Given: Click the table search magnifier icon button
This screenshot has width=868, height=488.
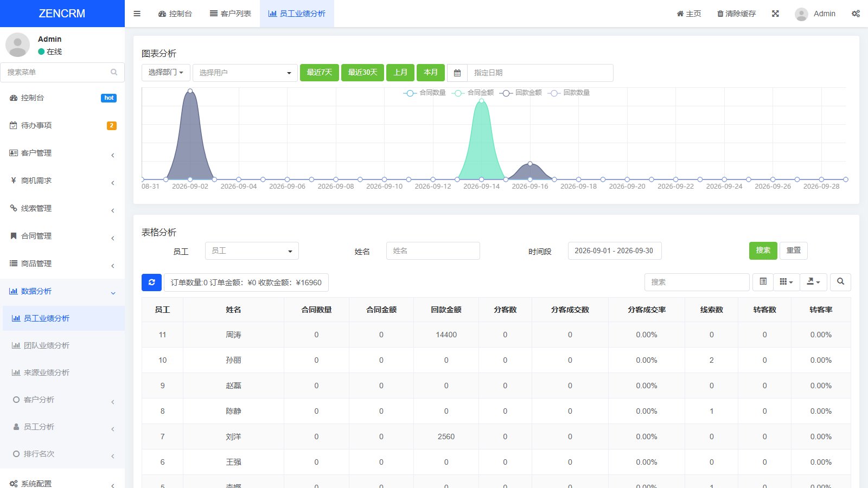Looking at the screenshot, I should point(840,282).
